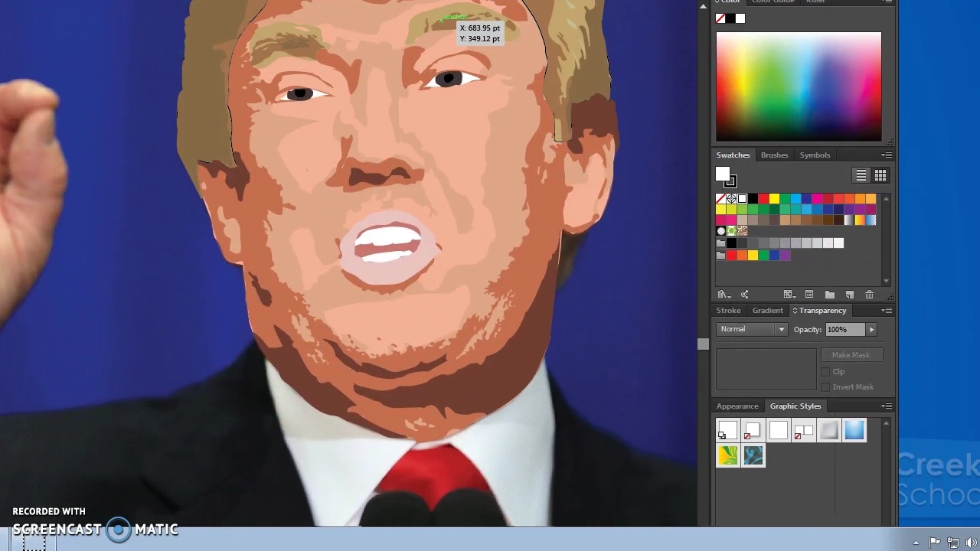Open Swatches panel flyout menu

[x=887, y=155]
